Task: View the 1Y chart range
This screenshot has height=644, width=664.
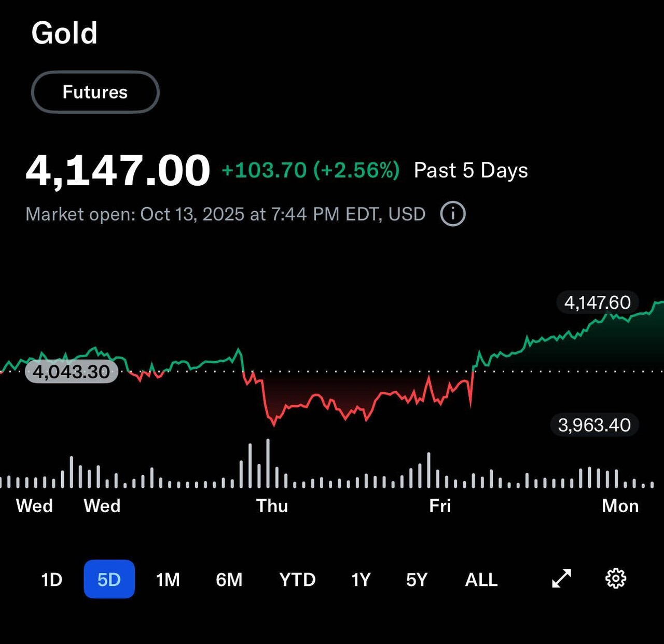Action: [361, 579]
